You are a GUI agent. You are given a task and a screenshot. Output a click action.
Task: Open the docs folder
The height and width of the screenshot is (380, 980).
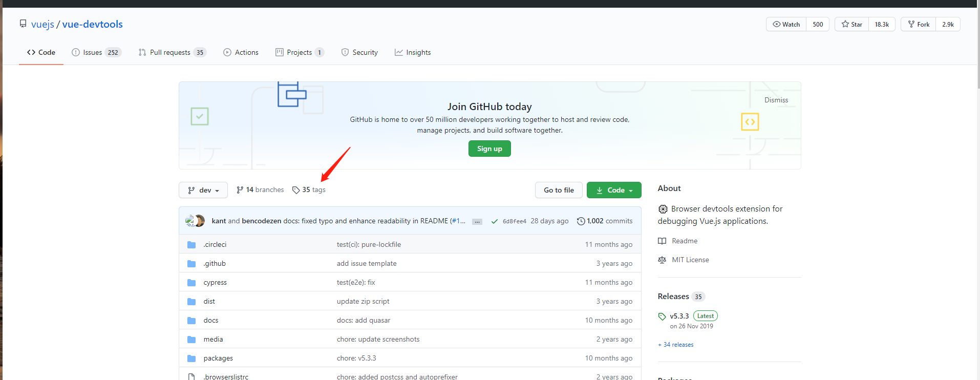211,320
